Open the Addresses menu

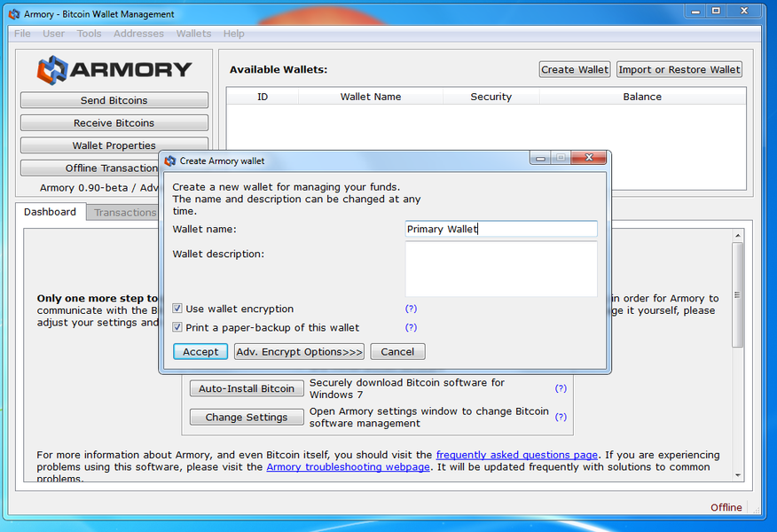click(x=138, y=34)
